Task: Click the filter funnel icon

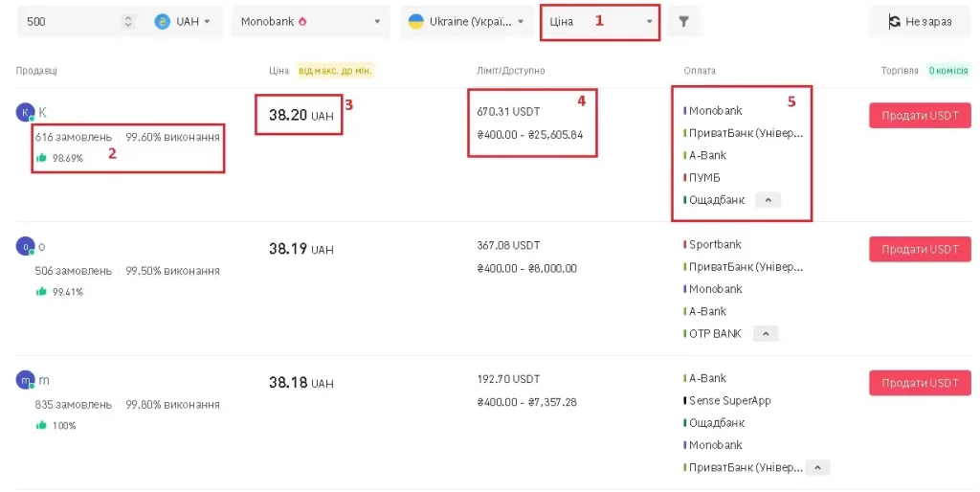Action: 683,22
